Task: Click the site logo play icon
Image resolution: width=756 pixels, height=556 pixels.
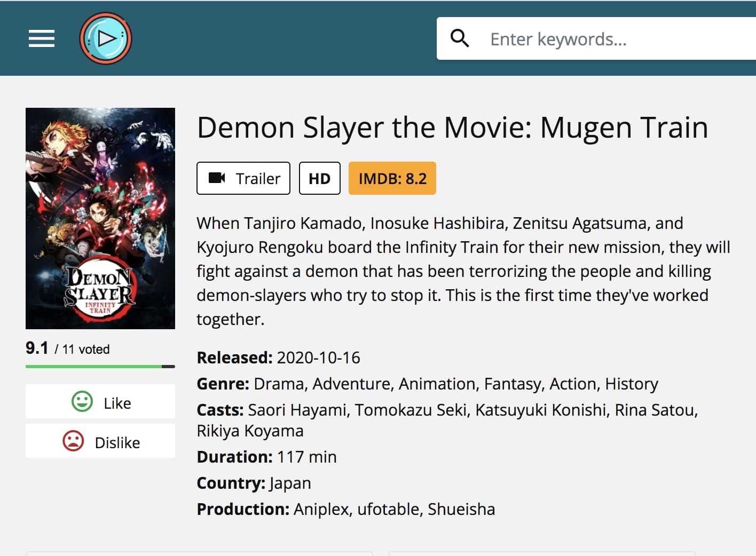Action: click(x=106, y=38)
